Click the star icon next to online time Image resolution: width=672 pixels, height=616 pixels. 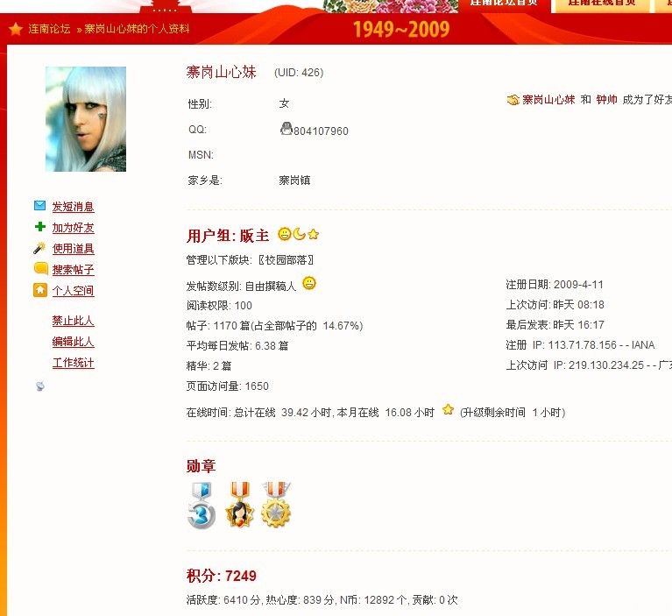click(x=448, y=410)
